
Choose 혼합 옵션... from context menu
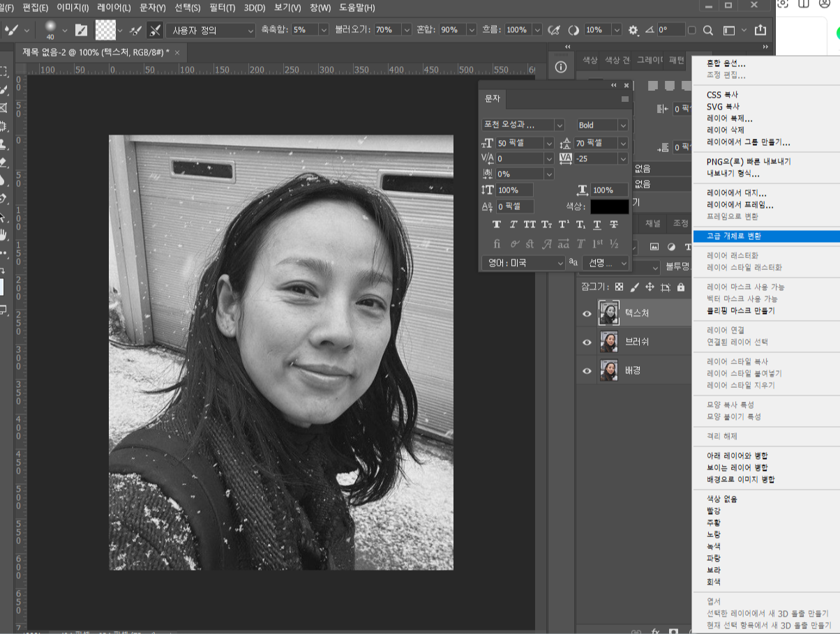pos(726,63)
